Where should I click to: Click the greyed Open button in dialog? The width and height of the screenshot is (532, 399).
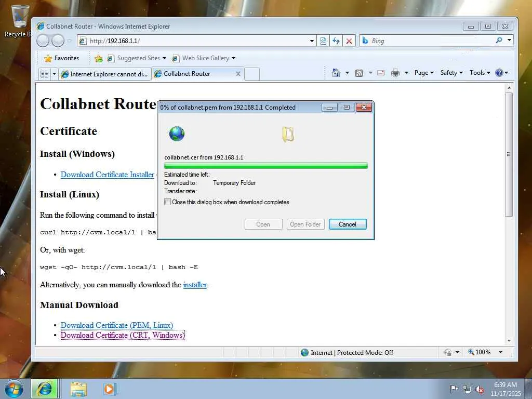tap(263, 224)
